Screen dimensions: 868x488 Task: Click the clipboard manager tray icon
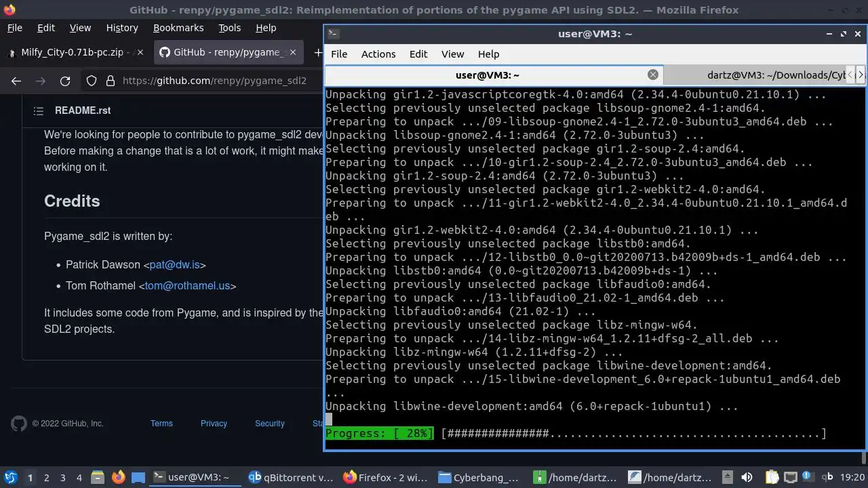tap(771, 477)
